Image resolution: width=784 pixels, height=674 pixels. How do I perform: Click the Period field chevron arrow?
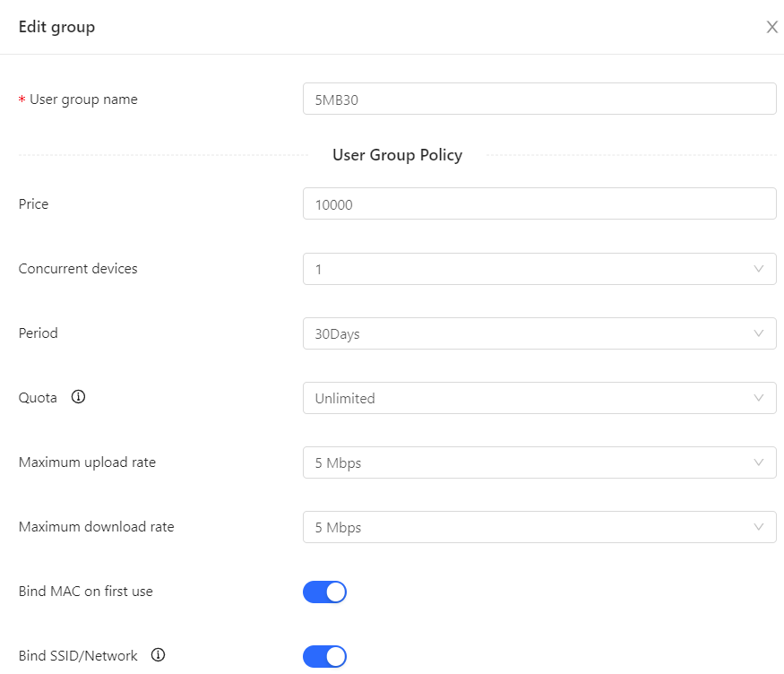(x=759, y=333)
